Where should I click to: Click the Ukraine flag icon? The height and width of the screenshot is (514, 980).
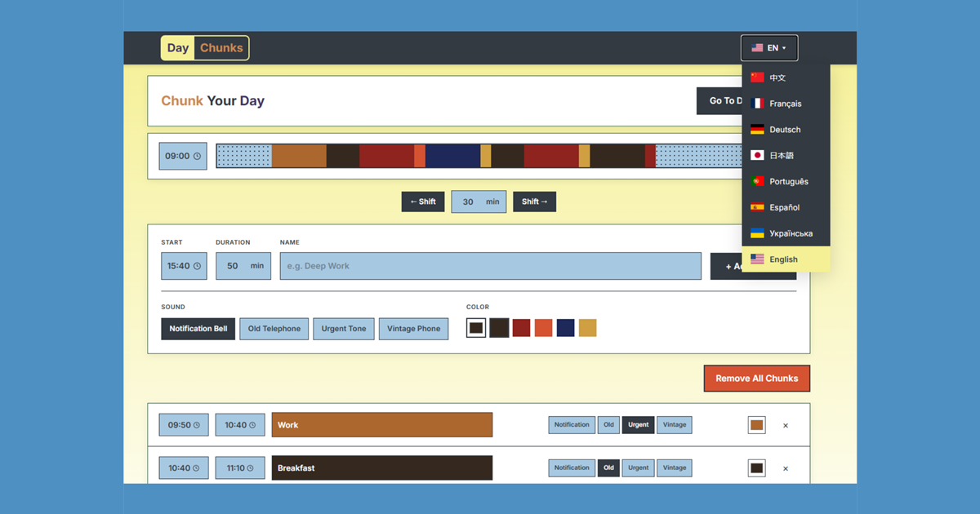click(757, 233)
